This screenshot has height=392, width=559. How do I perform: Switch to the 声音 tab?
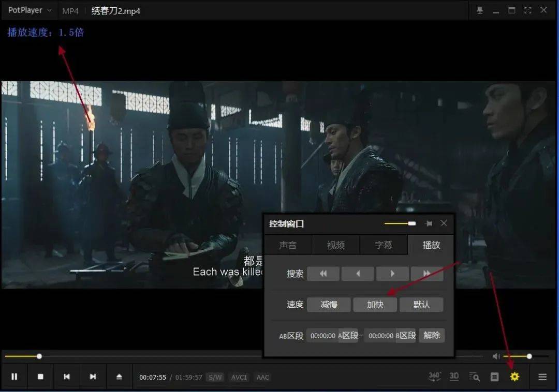click(x=288, y=245)
